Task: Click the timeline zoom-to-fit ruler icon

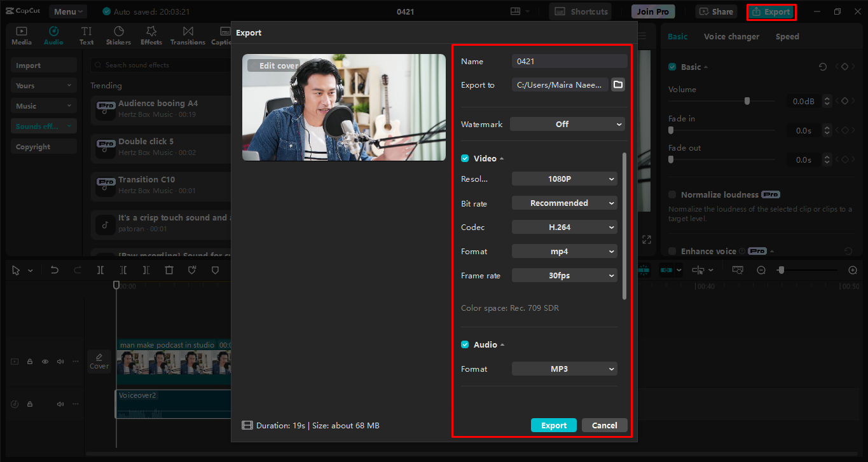Action: (738, 270)
